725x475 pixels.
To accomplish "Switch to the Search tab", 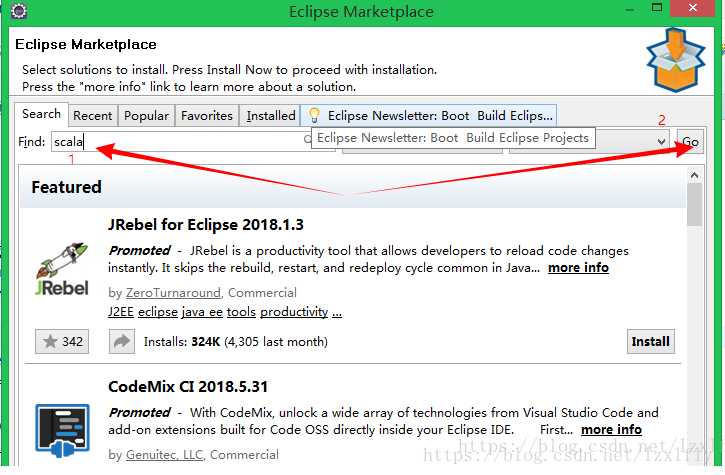I will click(x=41, y=114).
